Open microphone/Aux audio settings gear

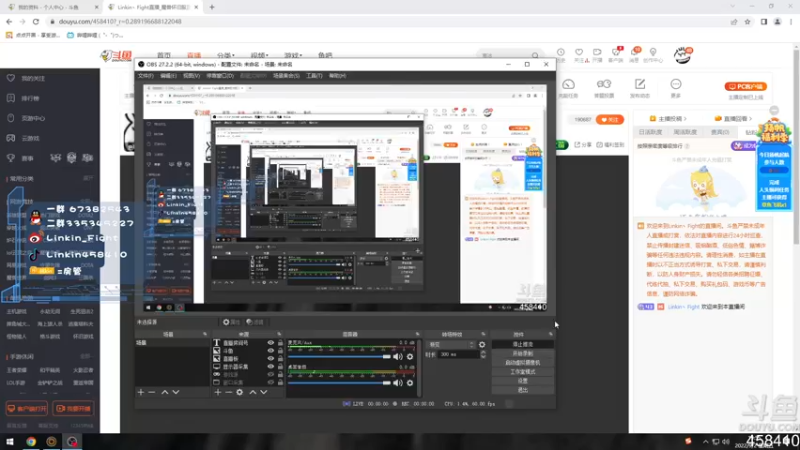pos(410,357)
